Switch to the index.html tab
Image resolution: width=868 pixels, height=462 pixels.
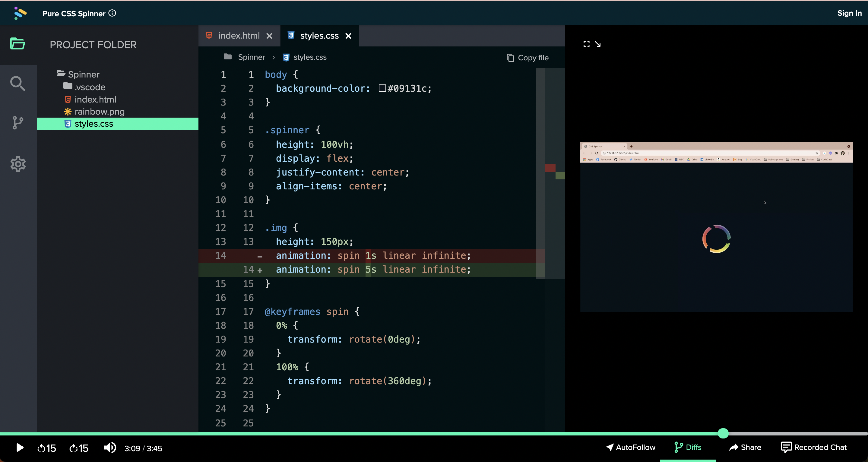point(239,36)
